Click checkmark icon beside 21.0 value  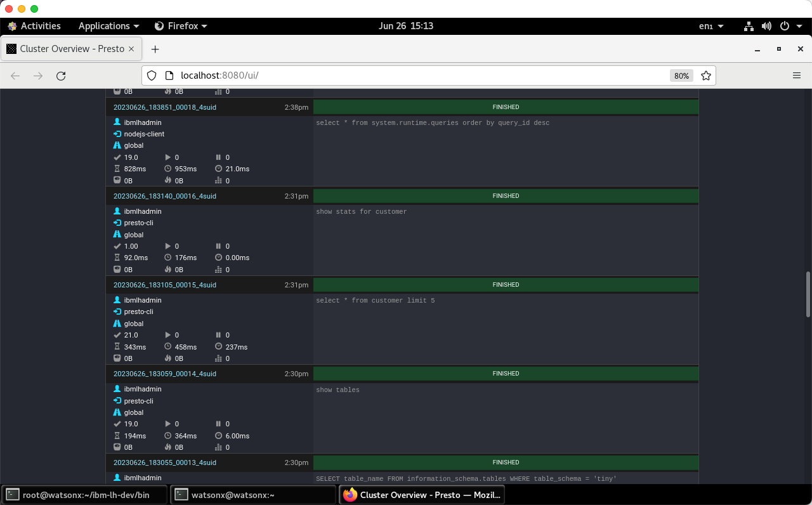117,335
